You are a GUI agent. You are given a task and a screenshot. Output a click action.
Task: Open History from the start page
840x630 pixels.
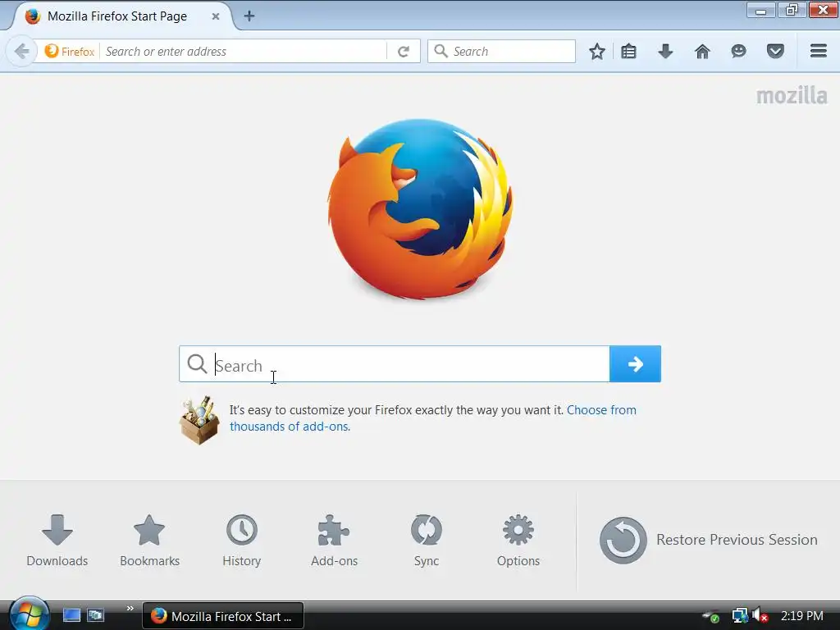[242, 541]
